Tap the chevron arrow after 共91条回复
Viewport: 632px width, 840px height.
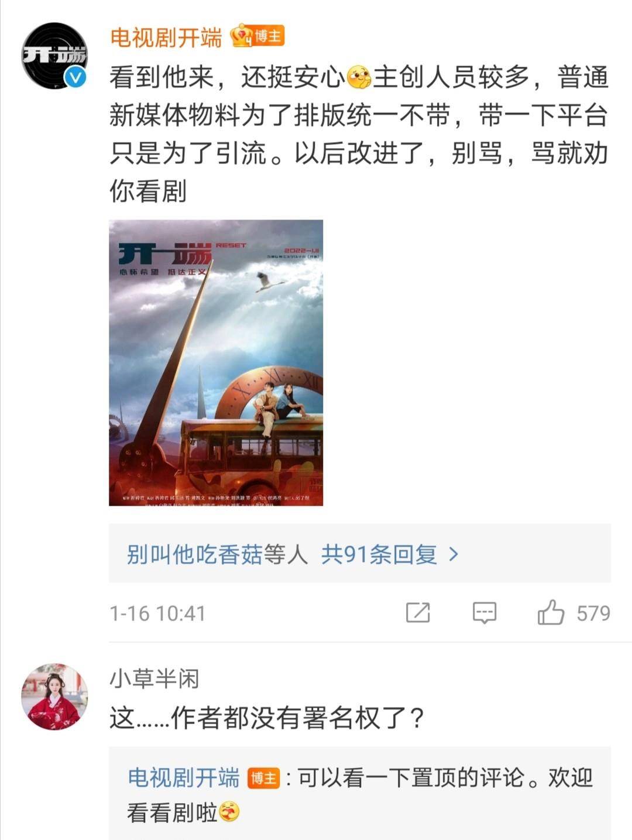pos(453,554)
